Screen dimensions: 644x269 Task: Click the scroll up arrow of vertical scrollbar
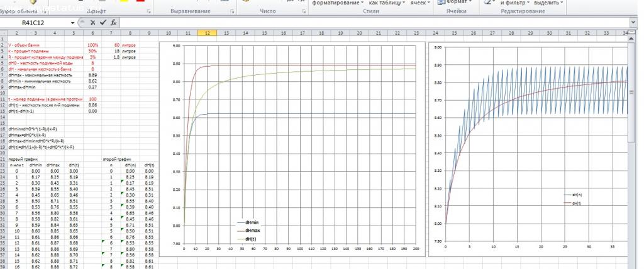pos(632,38)
